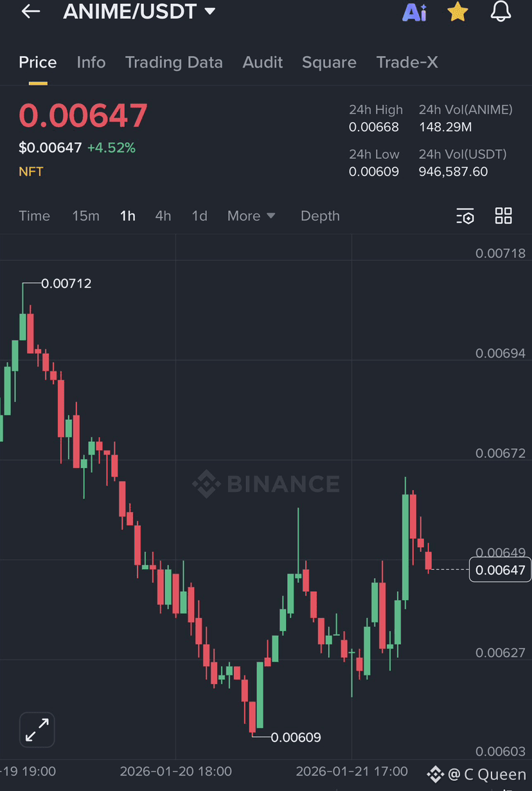The height and width of the screenshot is (791, 532).
Task: Select the NFT label tag
Action: pyautogui.click(x=31, y=171)
